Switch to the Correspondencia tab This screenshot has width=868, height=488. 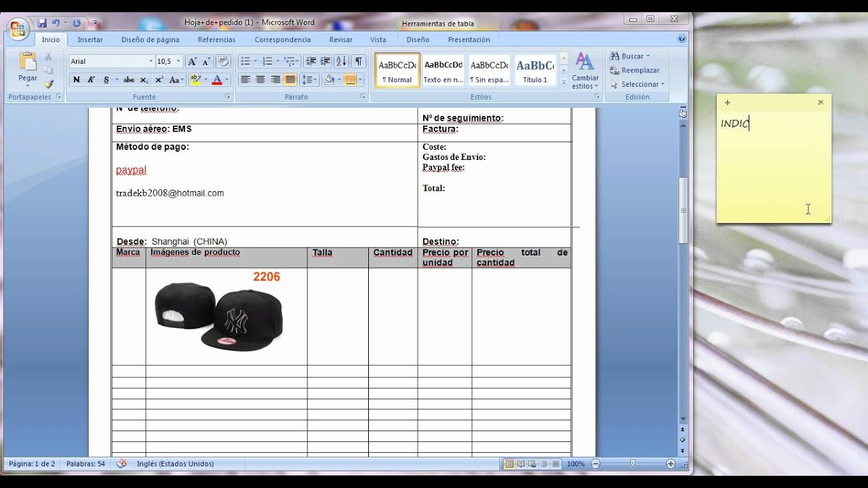tap(283, 39)
